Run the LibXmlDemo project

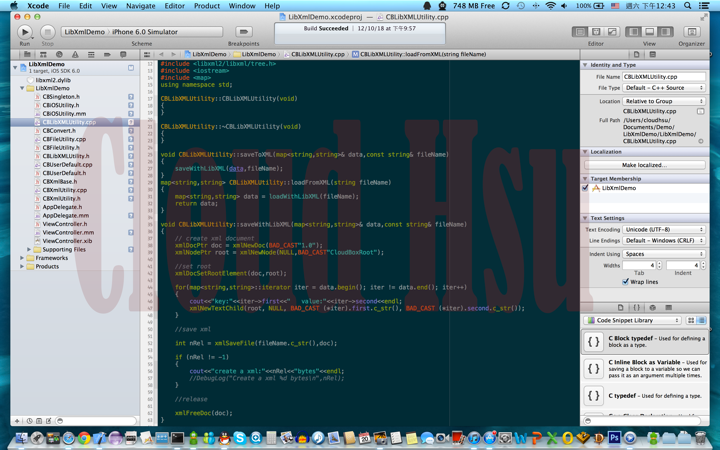click(x=25, y=32)
